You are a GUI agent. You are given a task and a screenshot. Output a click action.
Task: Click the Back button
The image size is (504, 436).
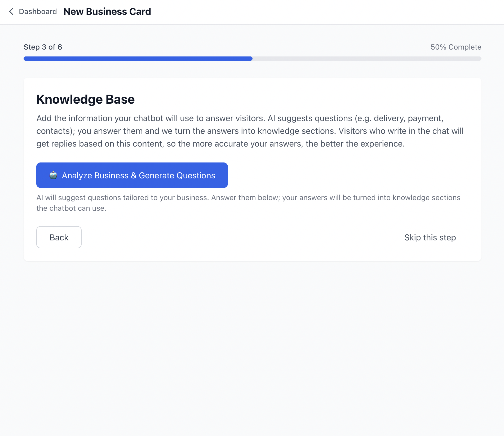click(59, 237)
